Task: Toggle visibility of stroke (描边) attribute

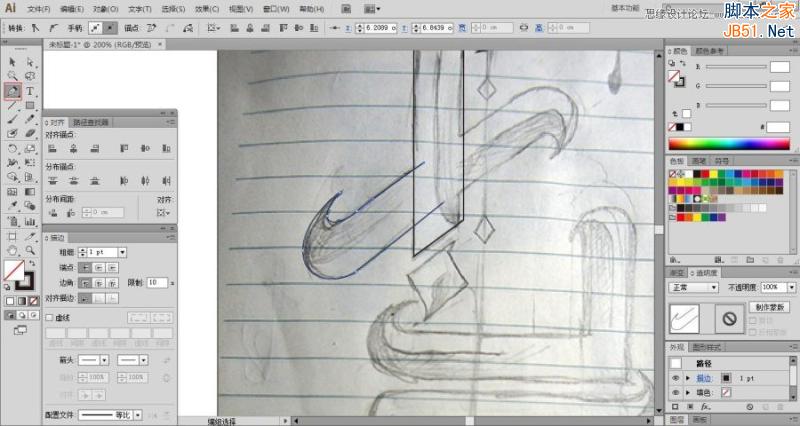Action: 676,378
